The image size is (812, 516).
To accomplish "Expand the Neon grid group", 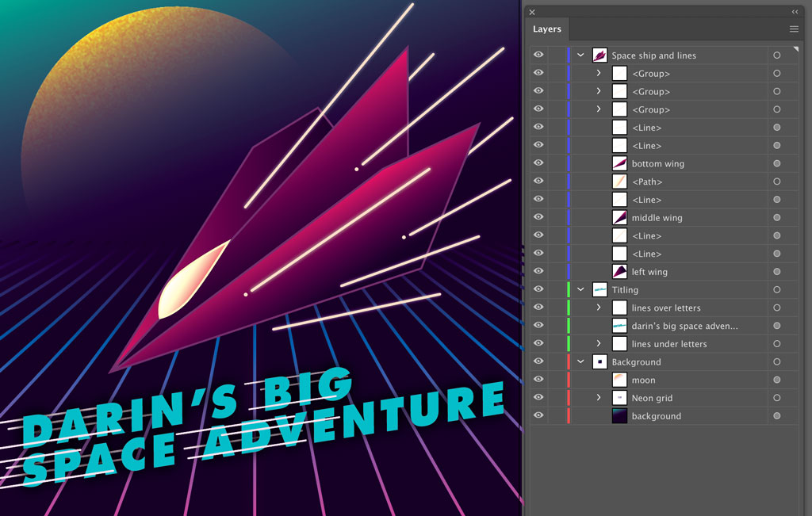I will tap(599, 397).
